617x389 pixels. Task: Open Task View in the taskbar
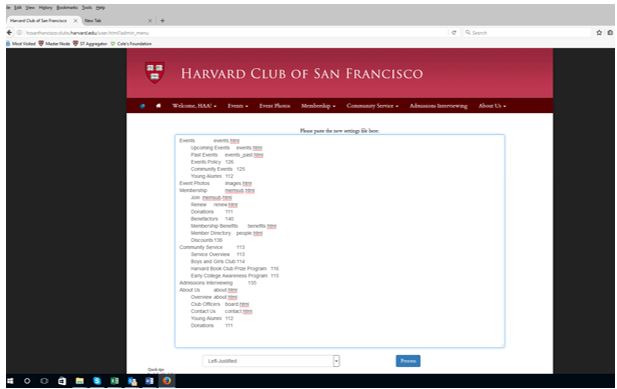pyautogui.click(x=44, y=381)
